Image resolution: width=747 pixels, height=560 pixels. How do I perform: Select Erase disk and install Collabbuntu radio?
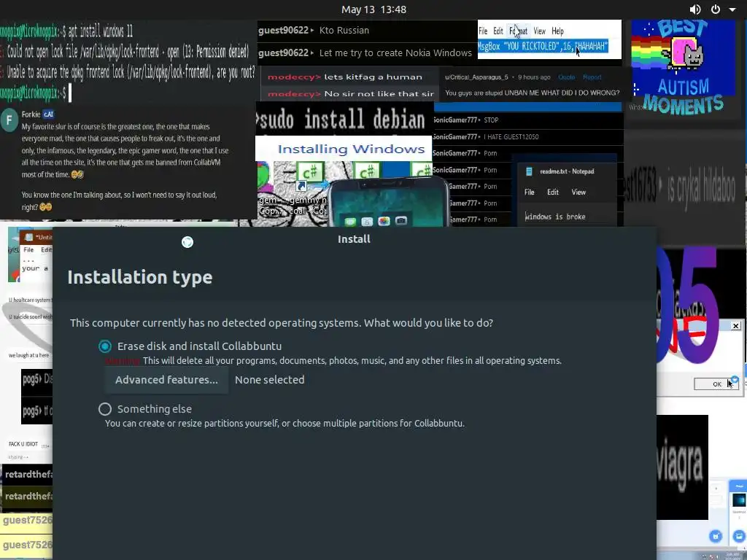pyautogui.click(x=105, y=346)
